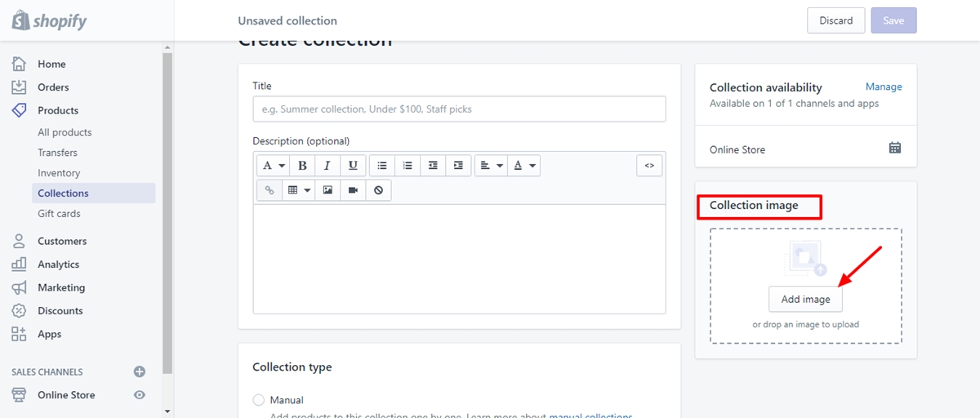The width and height of the screenshot is (980, 418).
Task: Open Home in the sidebar
Action: 51,64
